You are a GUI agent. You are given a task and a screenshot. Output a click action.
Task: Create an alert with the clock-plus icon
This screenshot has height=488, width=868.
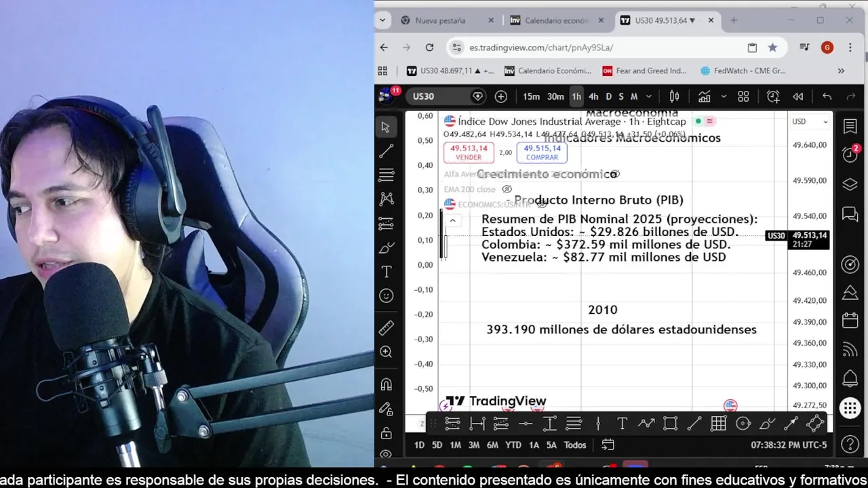[773, 96]
